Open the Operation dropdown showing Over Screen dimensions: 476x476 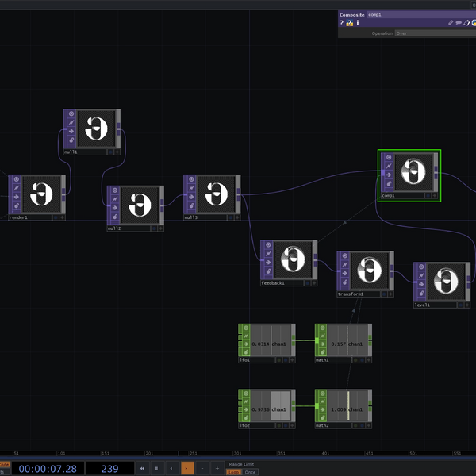click(436, 33)
